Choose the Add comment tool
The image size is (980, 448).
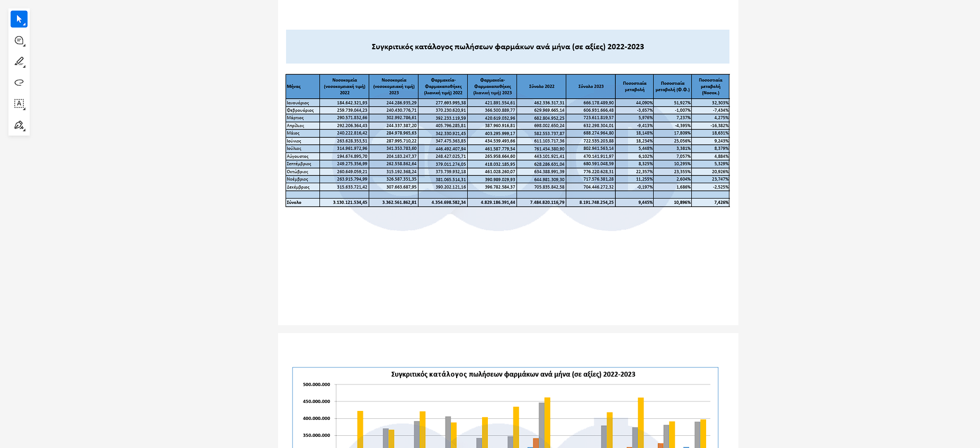click(x=19, y=40)
